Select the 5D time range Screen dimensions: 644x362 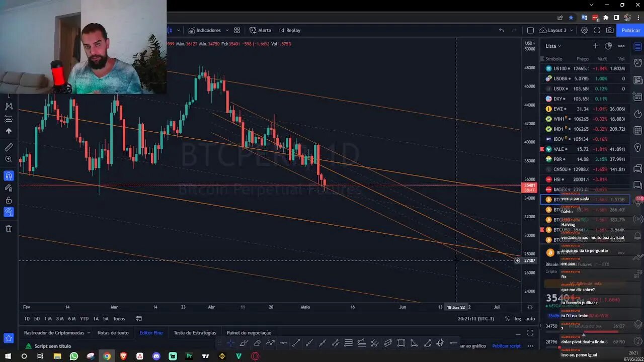[37, 319]
